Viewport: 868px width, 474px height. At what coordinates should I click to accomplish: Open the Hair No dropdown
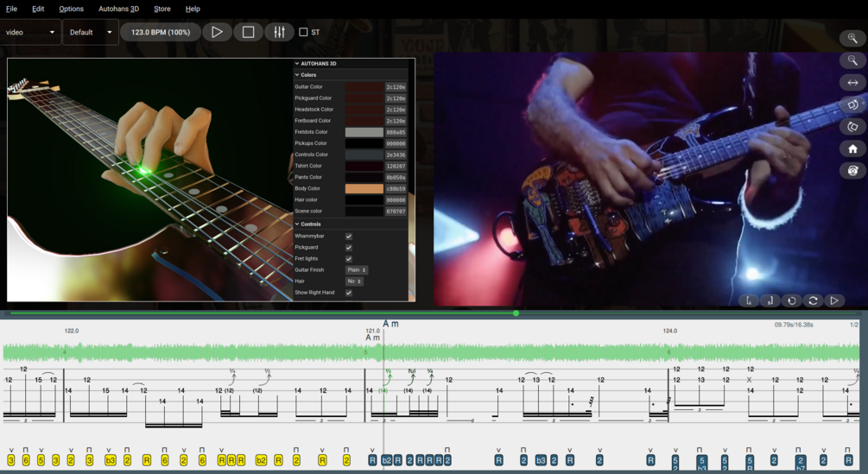pyautogui.click(x=354, y=281)
